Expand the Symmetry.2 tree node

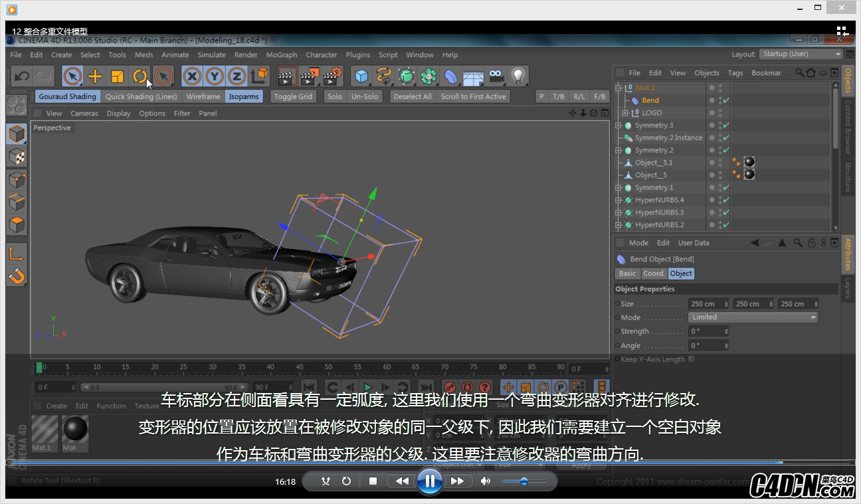pyautogui.click(x=619, y=151)
